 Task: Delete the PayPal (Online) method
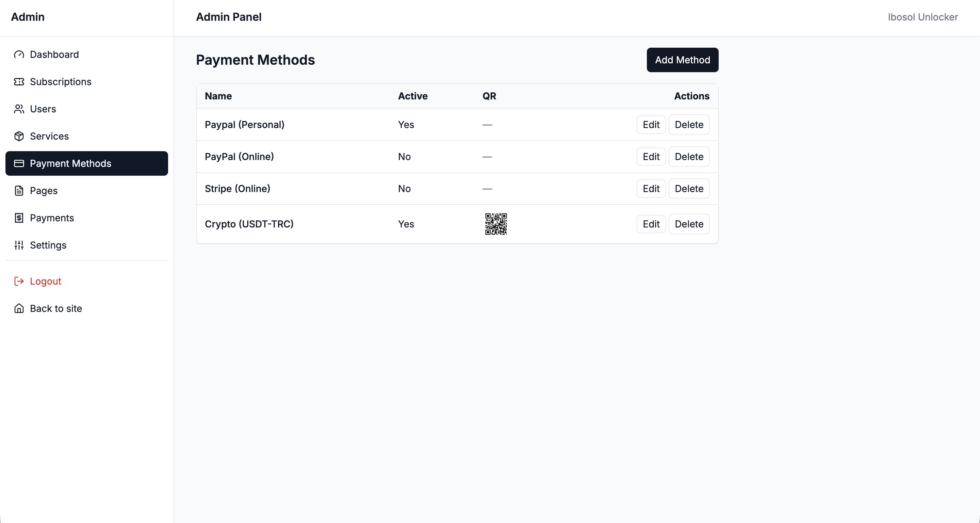point(689,156)
